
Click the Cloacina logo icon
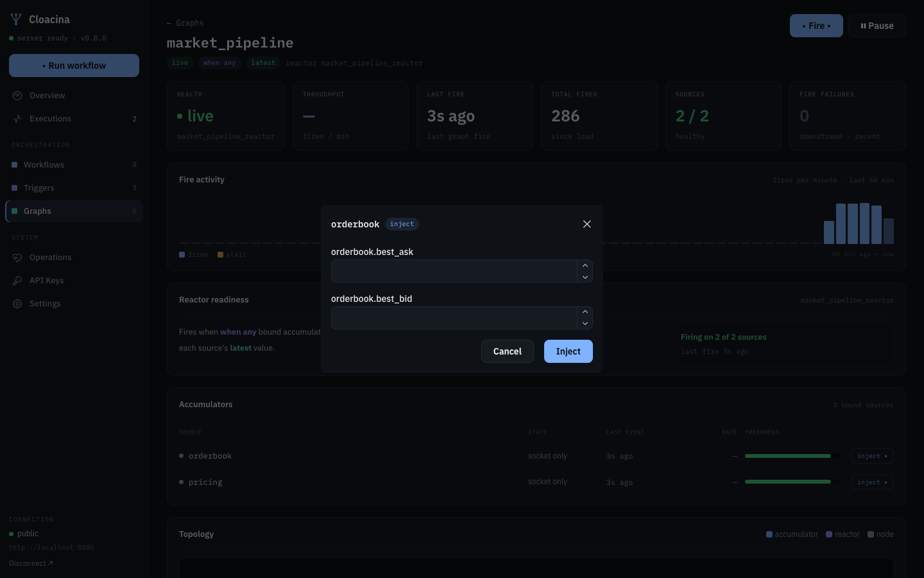coord(16,19)
